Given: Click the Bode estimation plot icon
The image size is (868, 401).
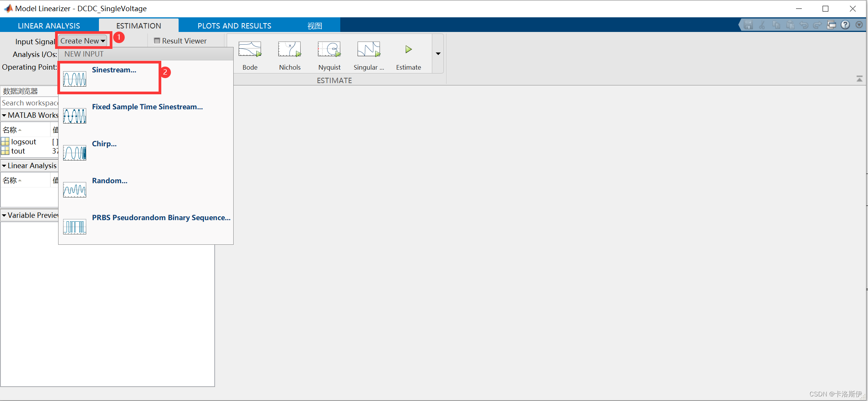Looking at the screenshot, I should [x=250, y=49].
